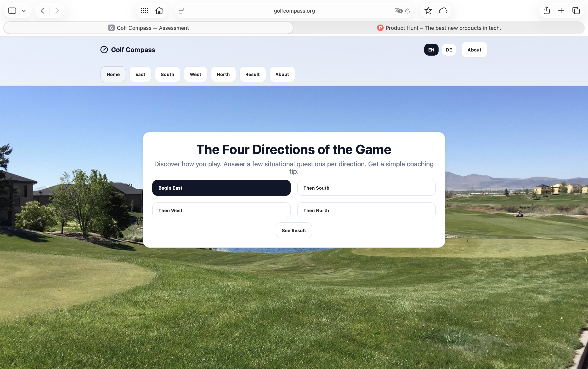This screenshot has width=588, height=369.
Task: Bookmark the page with the star icon
Action: [x=428, y=10]
